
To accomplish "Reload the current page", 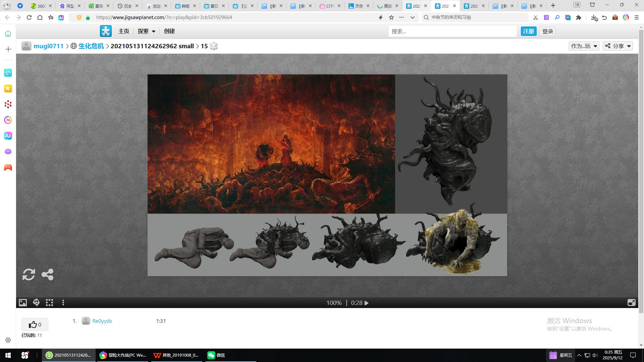I will pyautogui.click(x=29, y=17).
